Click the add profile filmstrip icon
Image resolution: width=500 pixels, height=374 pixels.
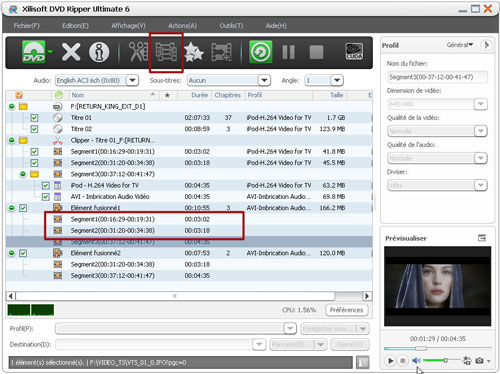(221, 52)
